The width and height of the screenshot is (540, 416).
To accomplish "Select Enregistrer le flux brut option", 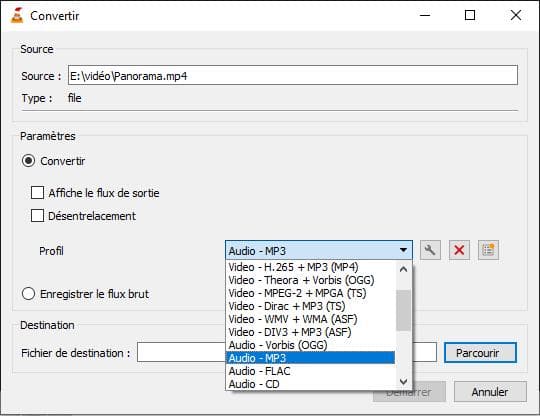I will click(28, 294).
